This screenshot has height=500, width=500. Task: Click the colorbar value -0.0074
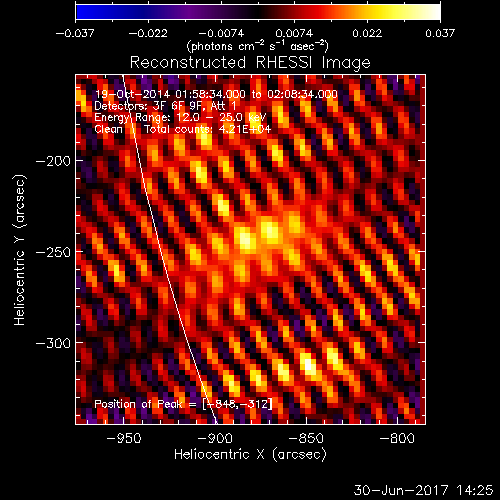(221, 33)
